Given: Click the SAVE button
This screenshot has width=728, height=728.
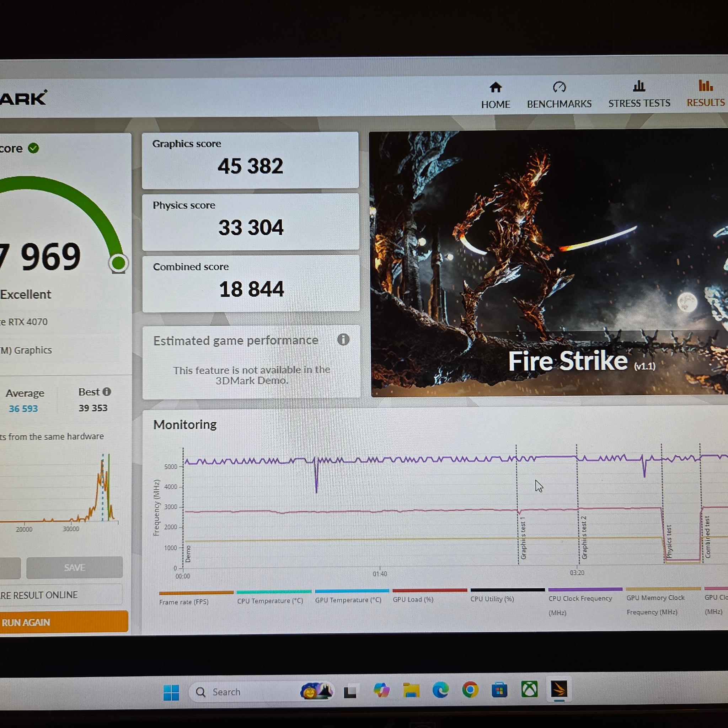Looking at the screenshot, I should point(75,567).
